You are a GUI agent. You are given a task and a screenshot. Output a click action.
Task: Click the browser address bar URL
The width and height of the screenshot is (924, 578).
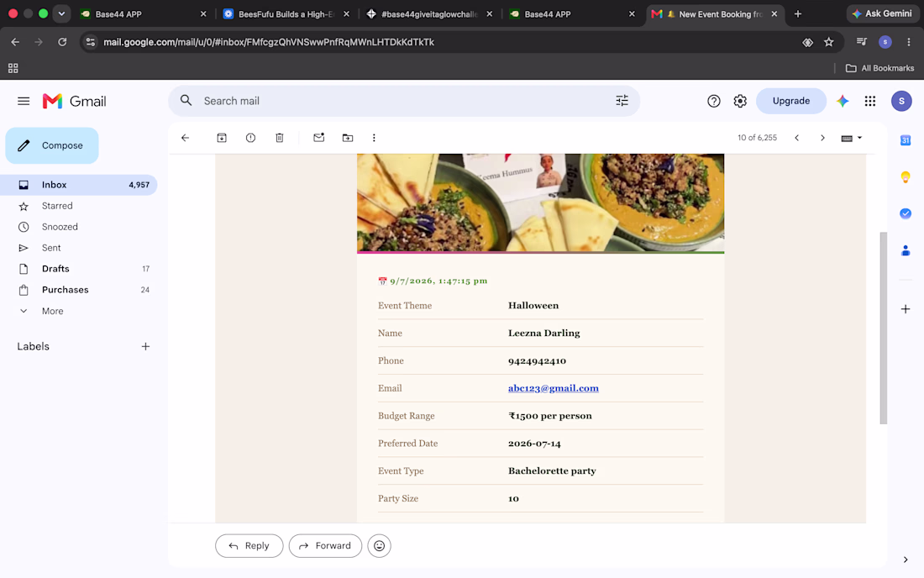pos(269,42)
